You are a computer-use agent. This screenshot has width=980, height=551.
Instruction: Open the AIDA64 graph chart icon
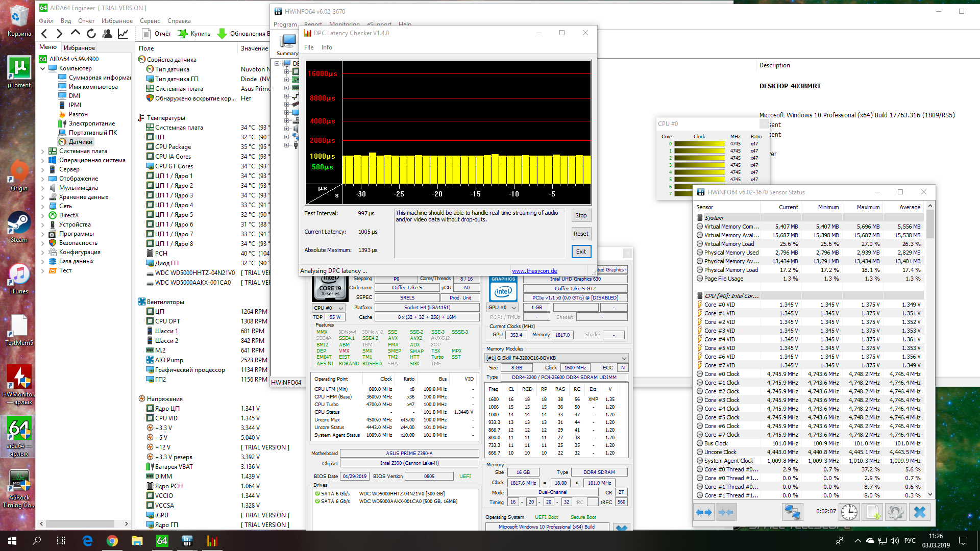pos(123,34)
